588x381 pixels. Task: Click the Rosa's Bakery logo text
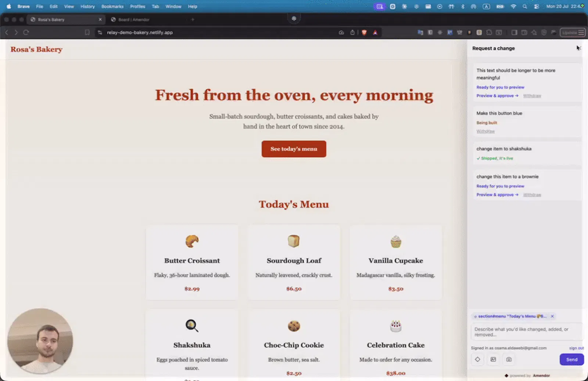pos(36,49)
